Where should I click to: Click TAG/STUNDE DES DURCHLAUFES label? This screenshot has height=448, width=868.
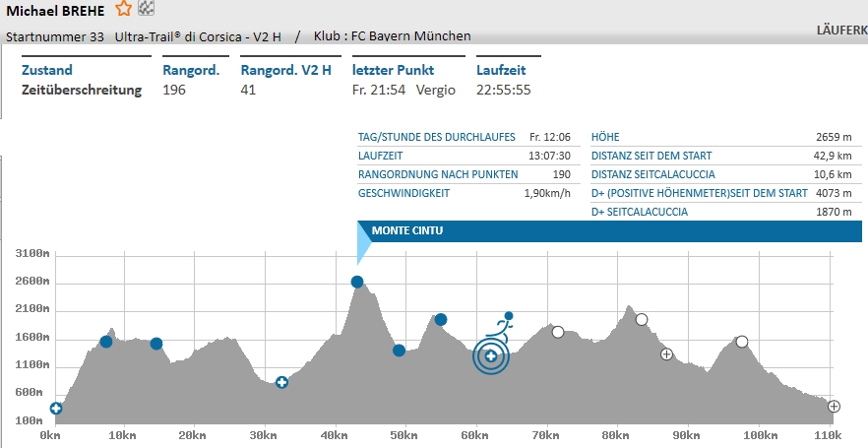click(x=437, y=137)
